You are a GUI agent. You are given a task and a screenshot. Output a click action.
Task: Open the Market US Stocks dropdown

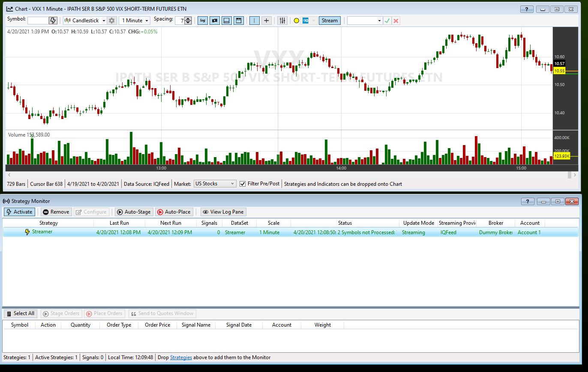215,184
